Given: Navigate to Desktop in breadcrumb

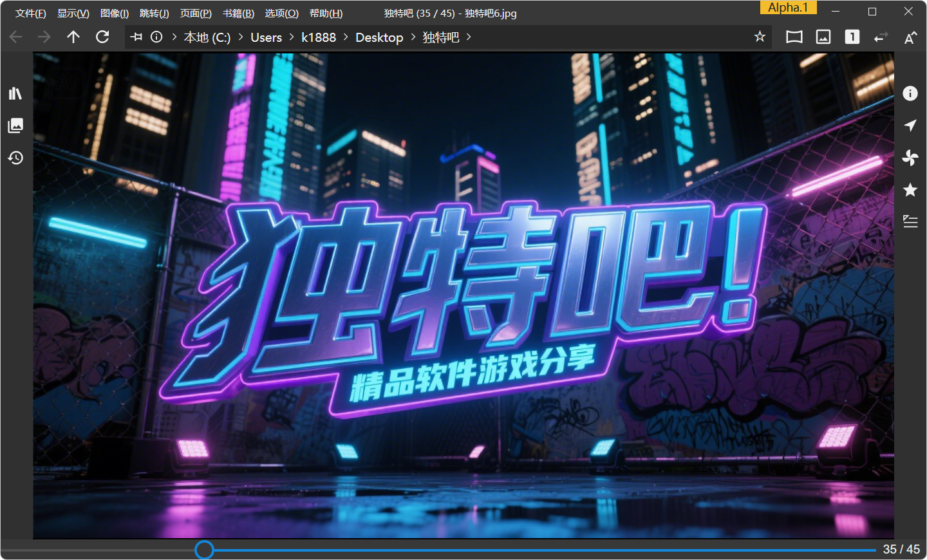Looking at the screenshot, I should point(379,37).
